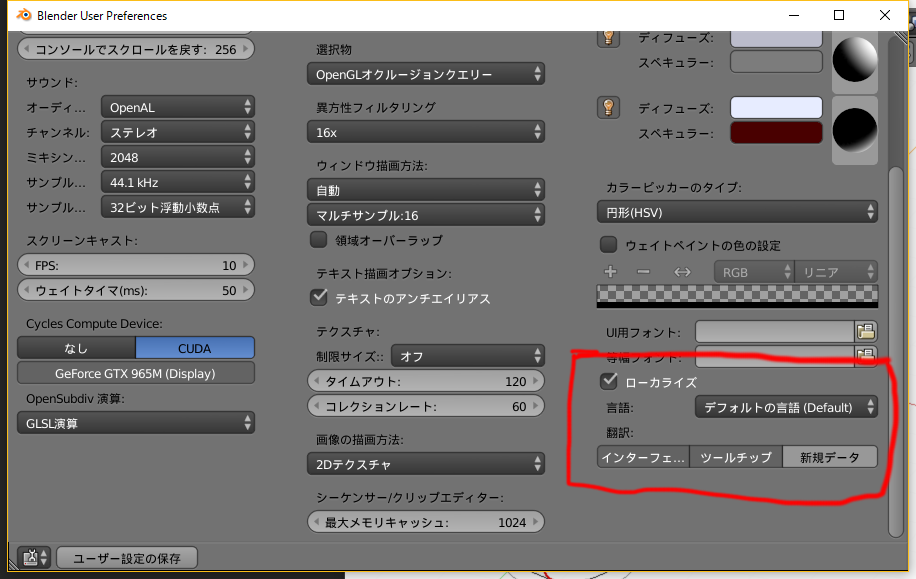
Task: Open the 2Dテクスチャ image draw dropdown
Action: click(426, 464)
